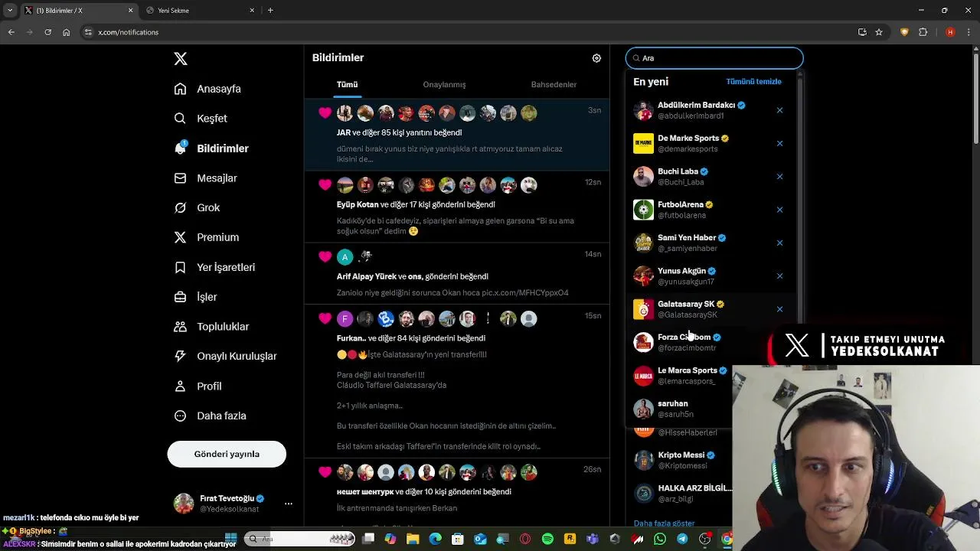Remove FutbolArena from recent searches

(x=779, y=210)
